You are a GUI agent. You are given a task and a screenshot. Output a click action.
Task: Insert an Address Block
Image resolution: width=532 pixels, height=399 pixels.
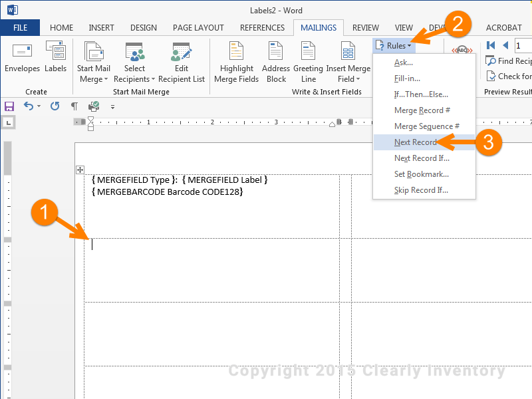point(276,63)
